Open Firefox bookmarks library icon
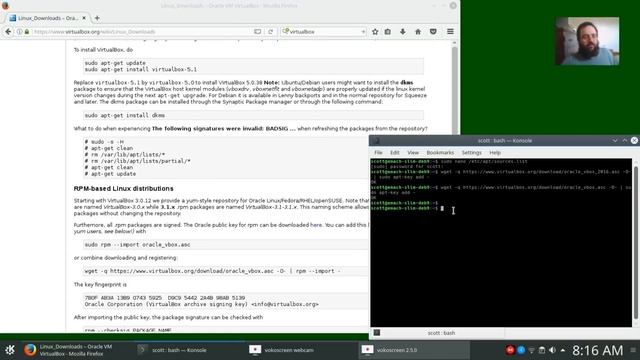640x360 pixels. coord(388,31)
